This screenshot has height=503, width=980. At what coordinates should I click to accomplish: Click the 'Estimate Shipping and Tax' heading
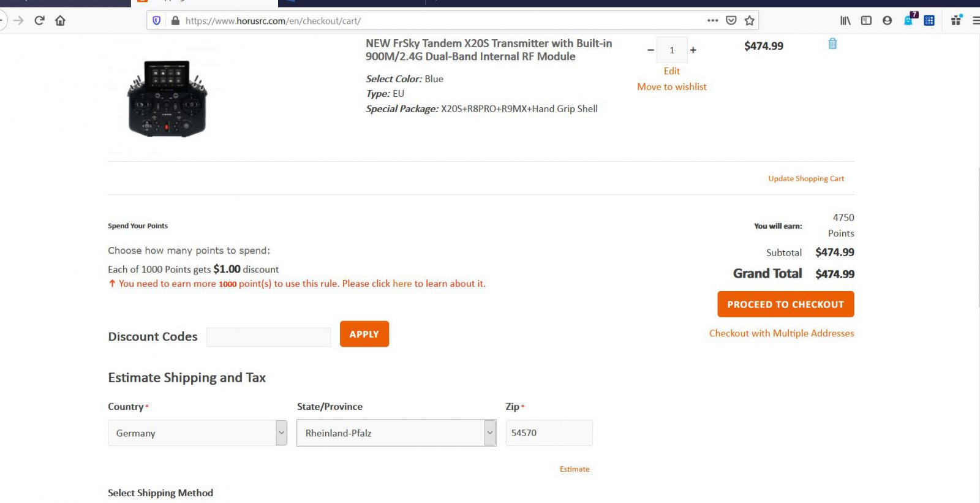(187, 377)
